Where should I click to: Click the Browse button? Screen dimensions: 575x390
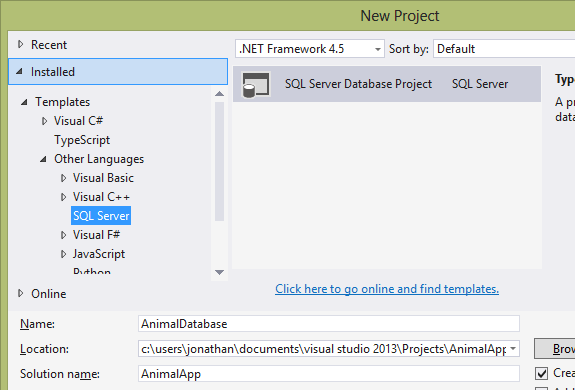[554, 349]
